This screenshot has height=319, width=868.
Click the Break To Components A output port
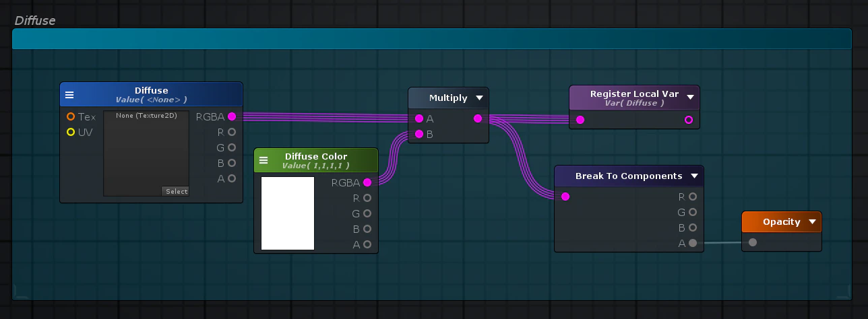tap(693, 244)
